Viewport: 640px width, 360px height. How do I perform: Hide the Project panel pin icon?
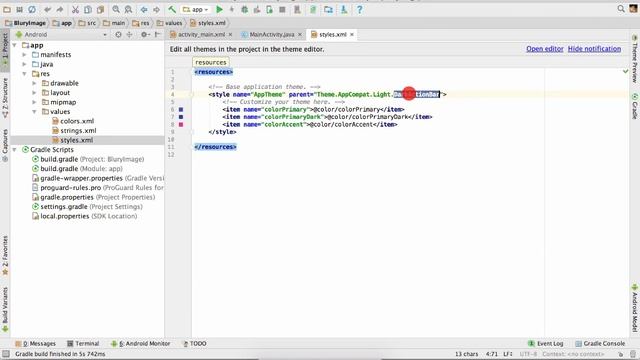pyautogui.click(x=158, y=35)
